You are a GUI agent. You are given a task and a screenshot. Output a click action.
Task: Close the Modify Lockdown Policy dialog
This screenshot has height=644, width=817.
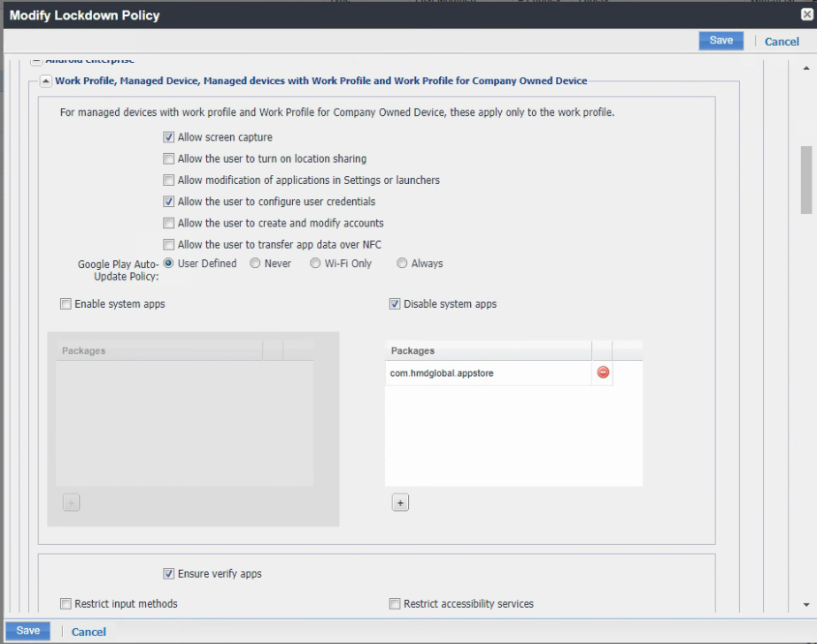click(806, 14)
